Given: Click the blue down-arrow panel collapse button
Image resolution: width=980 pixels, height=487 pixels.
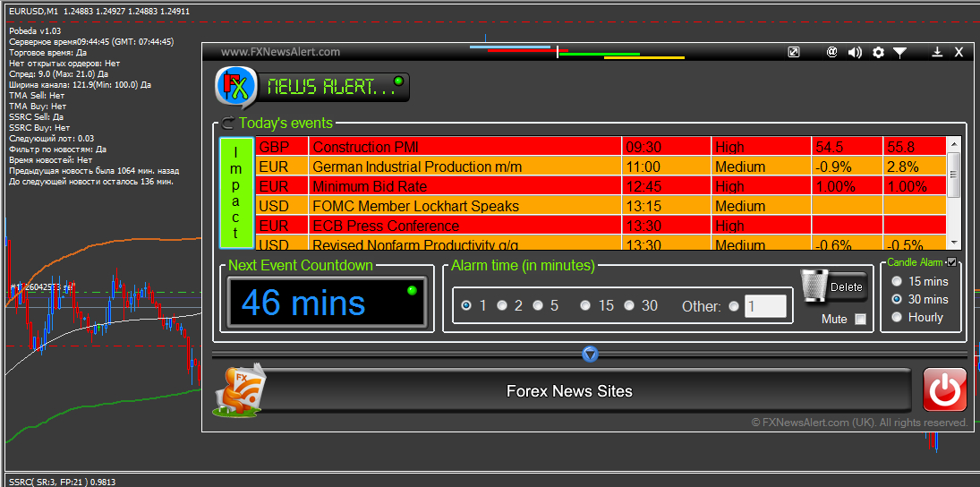Looking at the screenshot, I should (590, 355).
